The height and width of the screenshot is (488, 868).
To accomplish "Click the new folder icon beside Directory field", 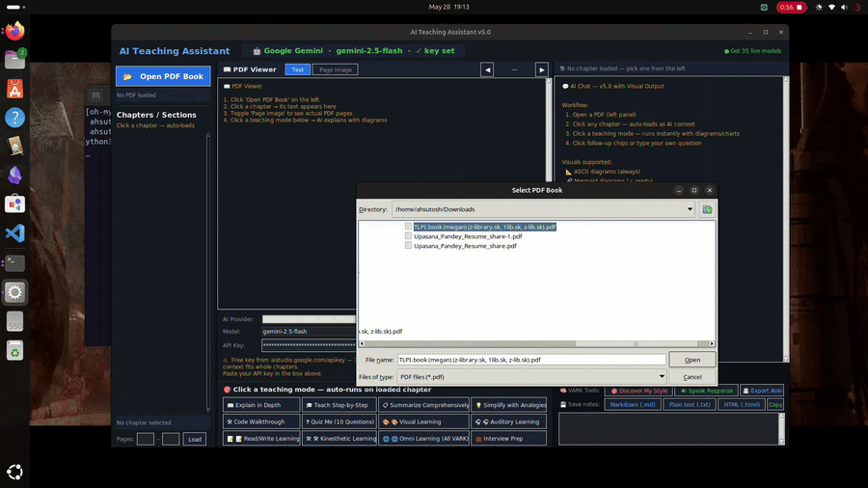I will click(x=707, y=209).
